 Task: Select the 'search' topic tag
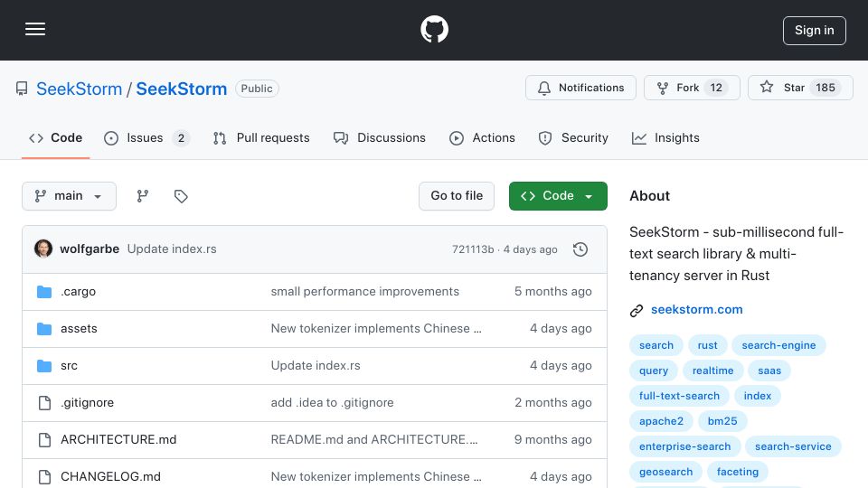tap(656, 345)
